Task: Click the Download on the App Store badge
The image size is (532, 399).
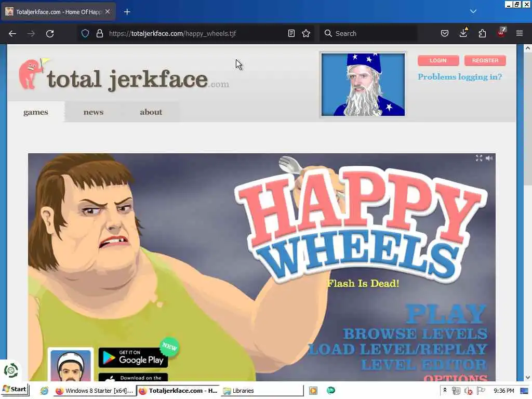Action: pos(133,377)
